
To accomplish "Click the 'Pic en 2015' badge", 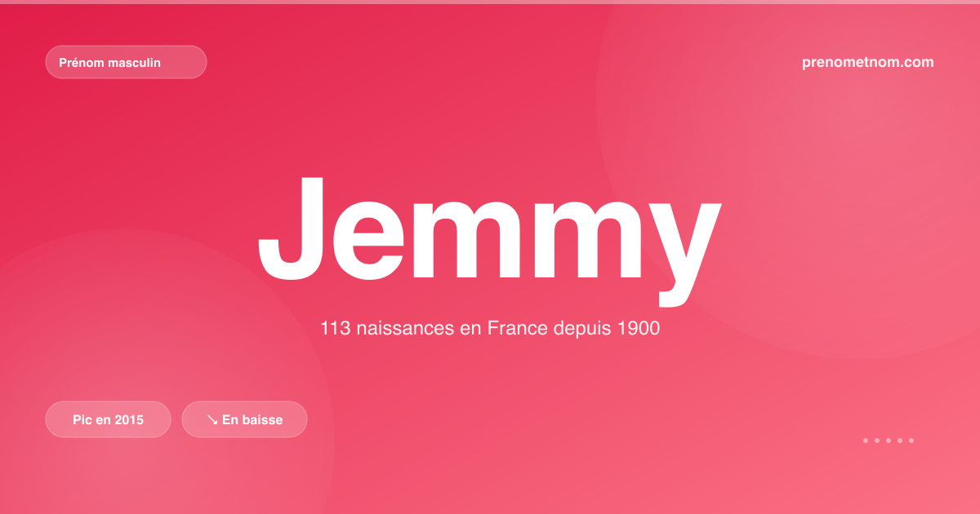I will coord(108,419).
